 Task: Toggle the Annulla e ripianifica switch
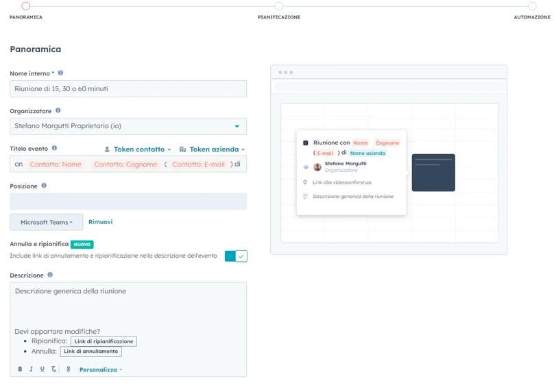[x=236, y=256]
